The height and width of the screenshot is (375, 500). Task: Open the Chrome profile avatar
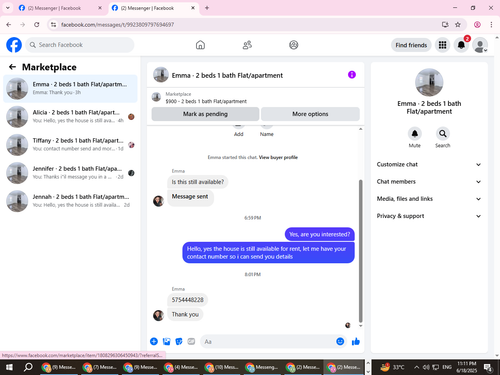(477, 25)
